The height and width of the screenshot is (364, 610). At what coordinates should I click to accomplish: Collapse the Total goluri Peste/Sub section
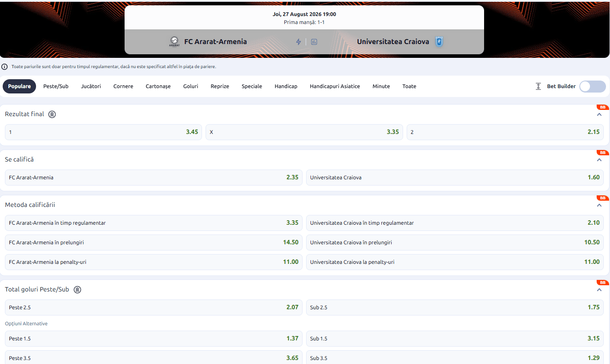tap(599, 290)
